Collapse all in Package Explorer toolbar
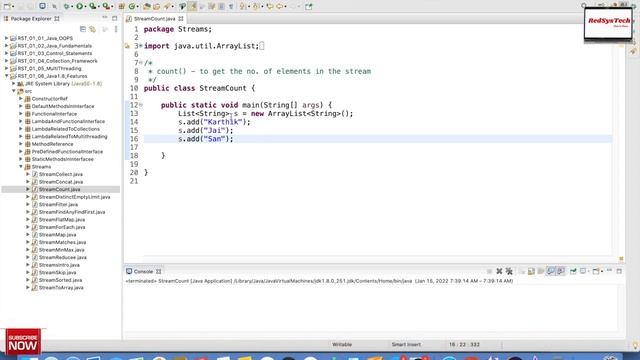The height and width of the screenshot is (360, 640). coord(83,29)
